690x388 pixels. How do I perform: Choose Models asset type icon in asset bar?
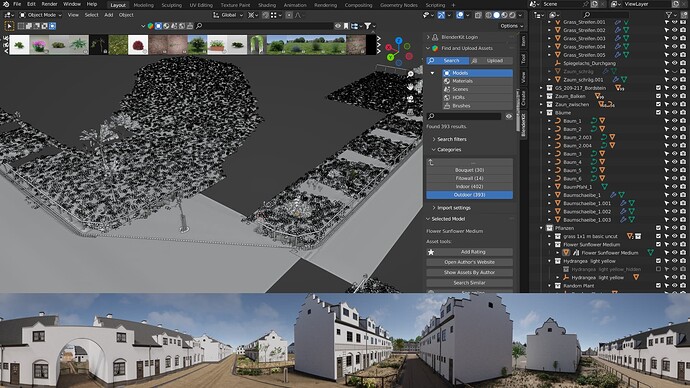pyautogui.click(x=158, y=26)
